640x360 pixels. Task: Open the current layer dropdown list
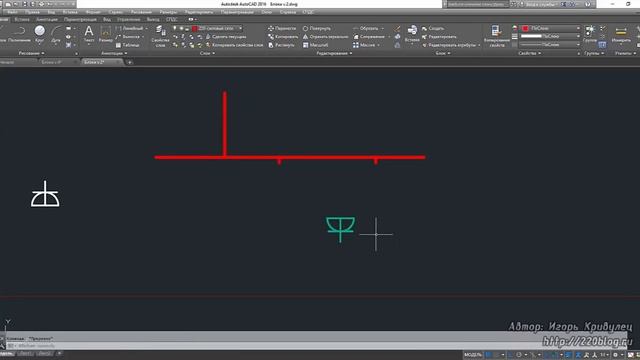coord(240,28)
